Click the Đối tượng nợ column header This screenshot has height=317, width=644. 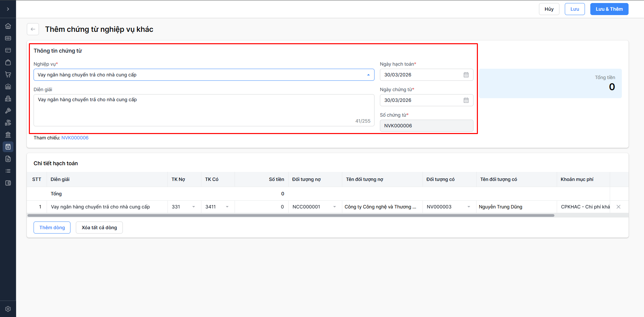click(x=315, y=179)
